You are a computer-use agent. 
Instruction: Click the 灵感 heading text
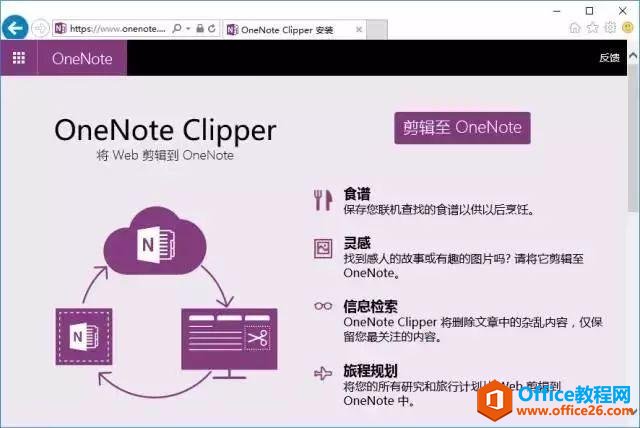(x=357, y=243)
